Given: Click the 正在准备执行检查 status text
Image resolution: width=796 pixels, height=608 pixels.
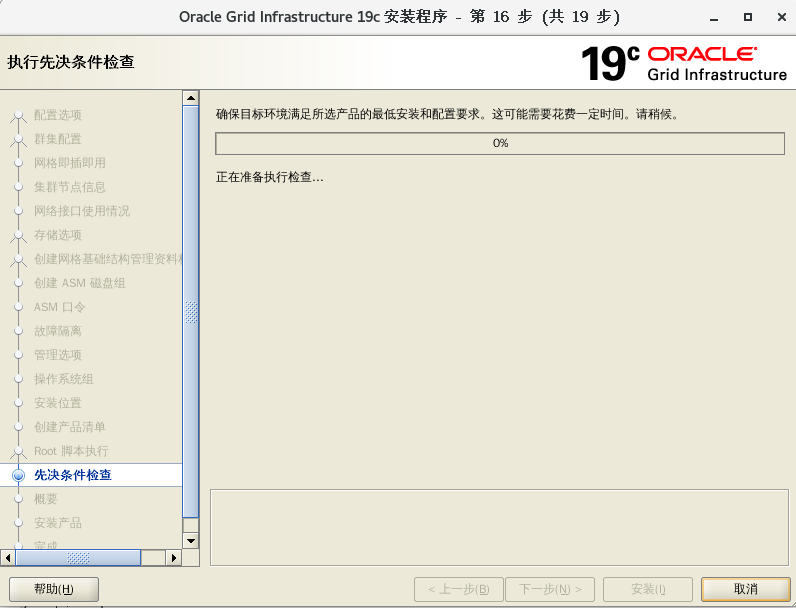Looking at the screenshot, I should pyautogui.click(x=270, y=177).
